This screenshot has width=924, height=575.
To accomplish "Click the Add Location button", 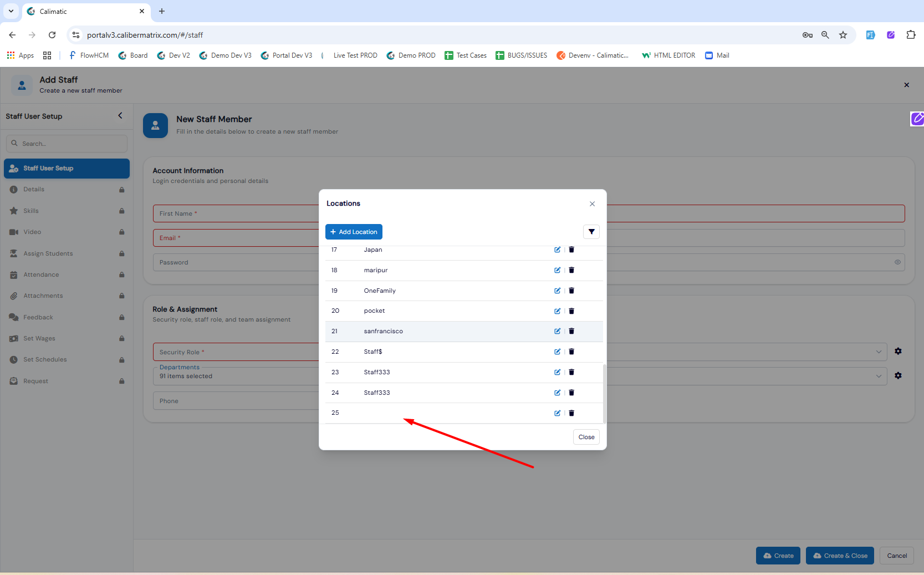I will (354, 232).
